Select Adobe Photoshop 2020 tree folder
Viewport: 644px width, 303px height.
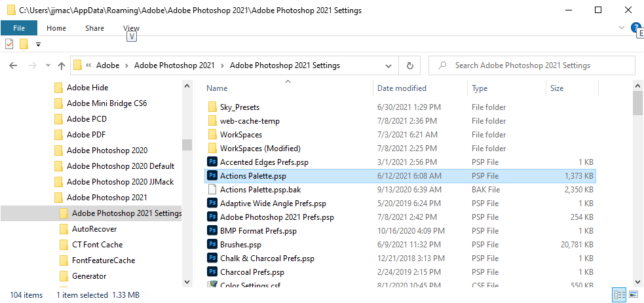pyautogui.click(x=101, y=151)
